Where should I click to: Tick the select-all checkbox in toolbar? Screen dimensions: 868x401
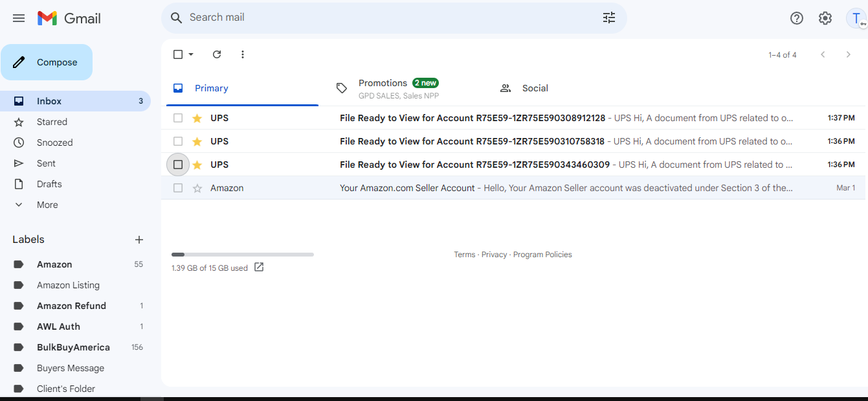pyautogui.click(x=178, y=54)
